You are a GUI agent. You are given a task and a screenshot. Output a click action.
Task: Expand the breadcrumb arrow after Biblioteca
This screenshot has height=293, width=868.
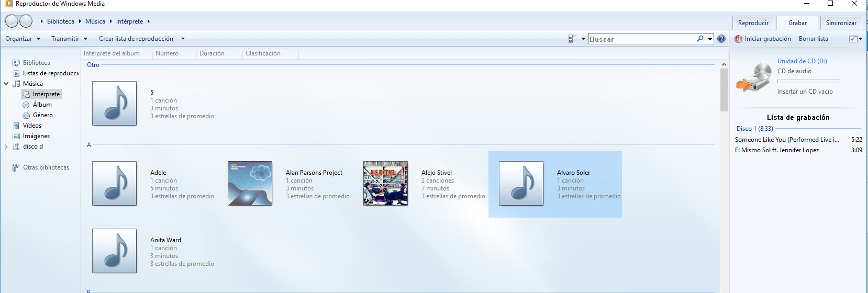(x=80, y=21)
